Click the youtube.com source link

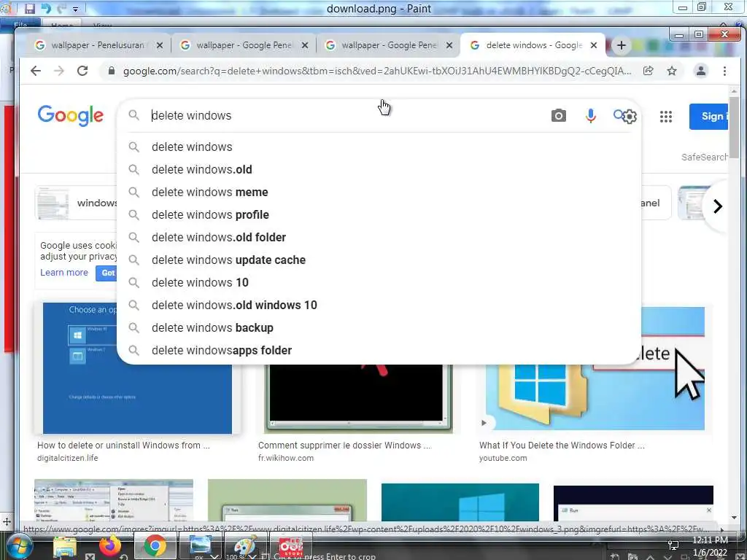503,458
